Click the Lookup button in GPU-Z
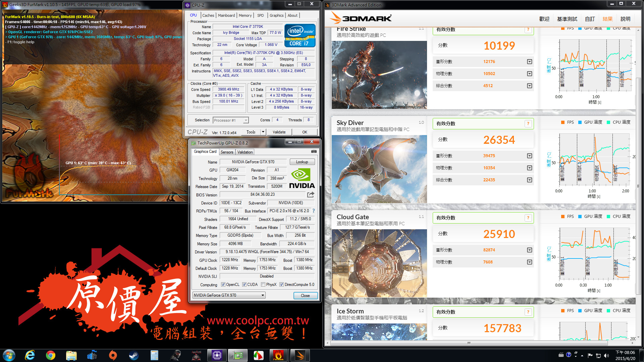 pyautogui.click(x=302, y=162)
